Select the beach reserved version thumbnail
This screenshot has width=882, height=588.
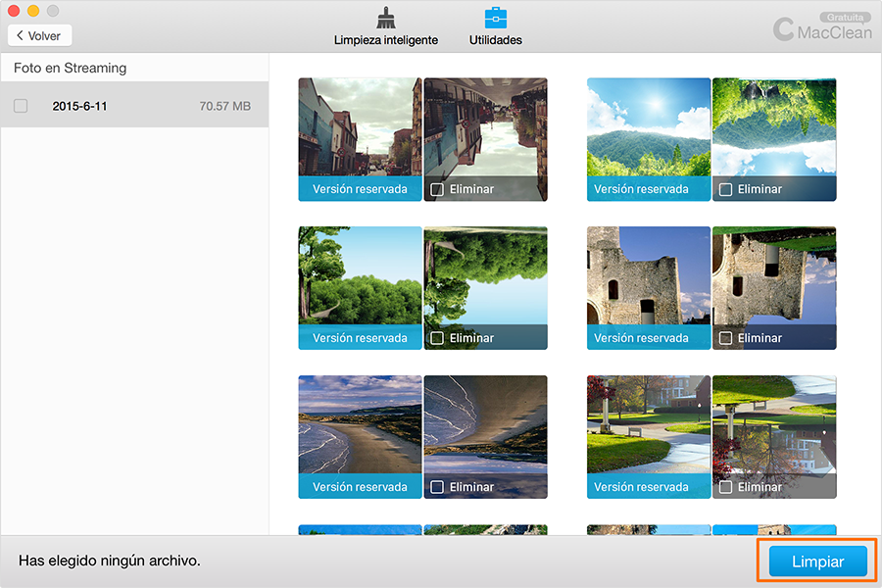pos(360,427)
